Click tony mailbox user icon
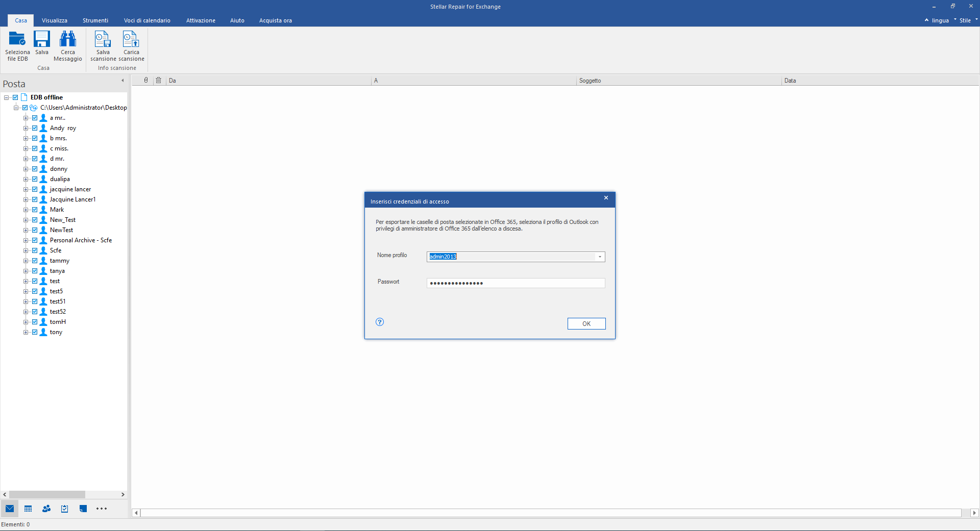This screenshot has width=980, height=531. [x=43, y=332]
